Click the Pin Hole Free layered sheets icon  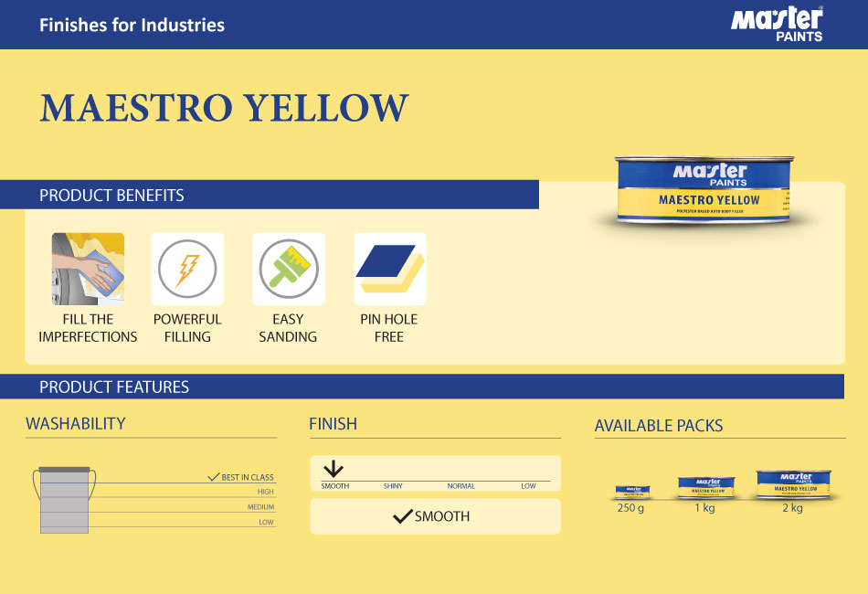(x=390, y=269)
